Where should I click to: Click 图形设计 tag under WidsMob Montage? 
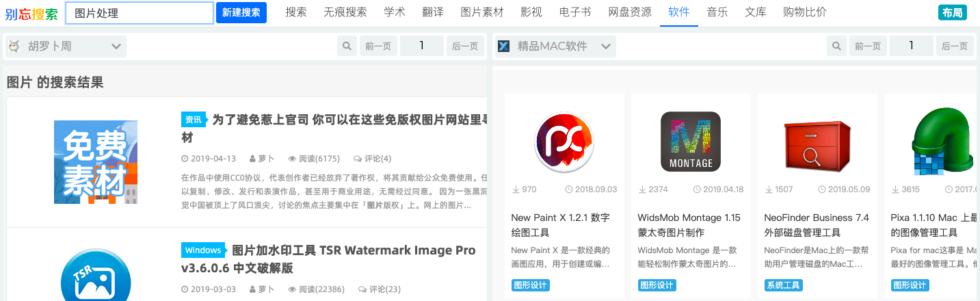[x=657, y=285]
